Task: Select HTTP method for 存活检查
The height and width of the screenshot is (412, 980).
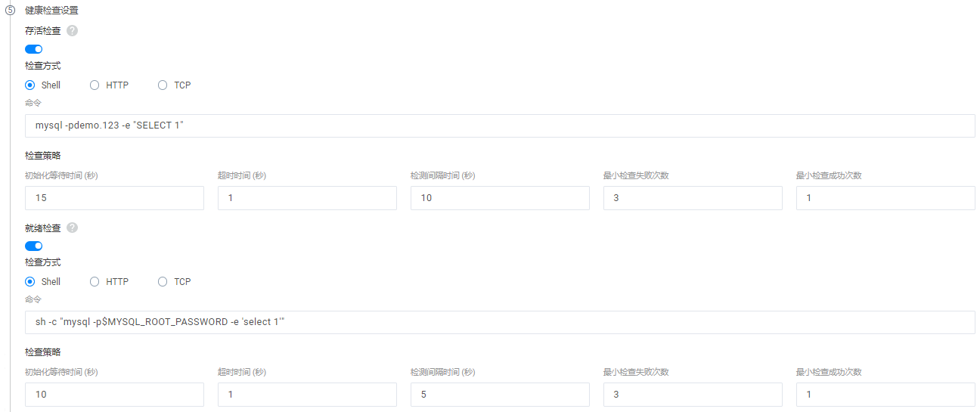Action: tap(95, 85)
